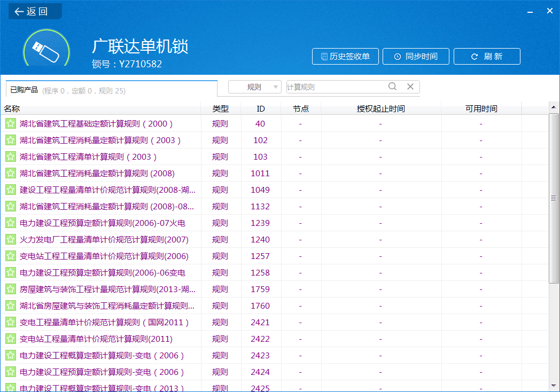Click the star icon in the ID 1257 row

10,256
